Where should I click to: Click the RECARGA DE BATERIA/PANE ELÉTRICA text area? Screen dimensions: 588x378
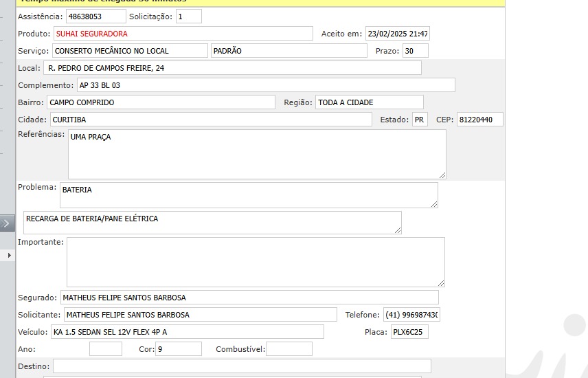click(212, 223)
